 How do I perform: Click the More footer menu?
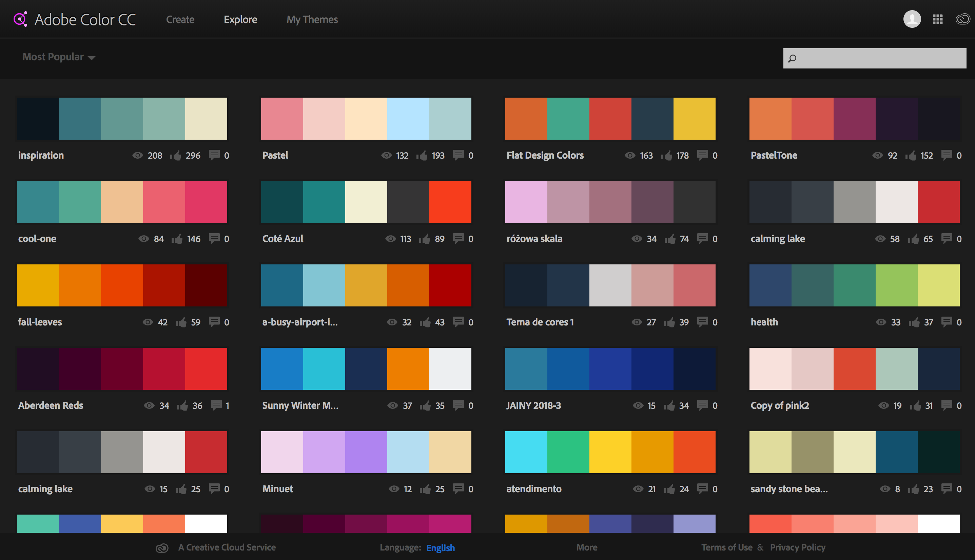coord(587,547)
